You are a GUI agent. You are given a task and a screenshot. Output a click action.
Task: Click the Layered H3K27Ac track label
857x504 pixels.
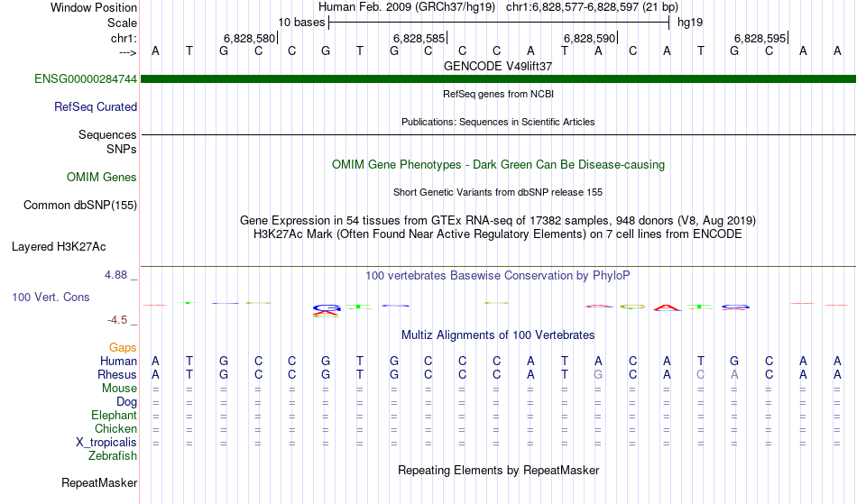click(59, 247)
